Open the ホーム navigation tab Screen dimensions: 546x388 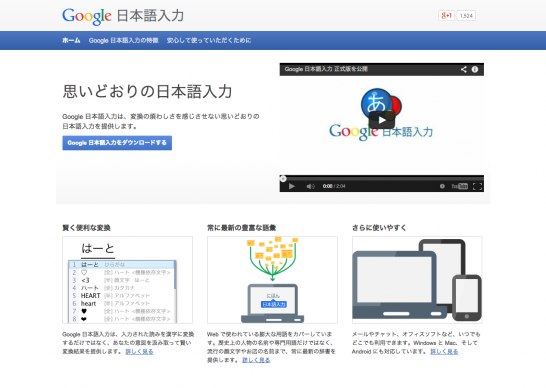click(71, 40)
